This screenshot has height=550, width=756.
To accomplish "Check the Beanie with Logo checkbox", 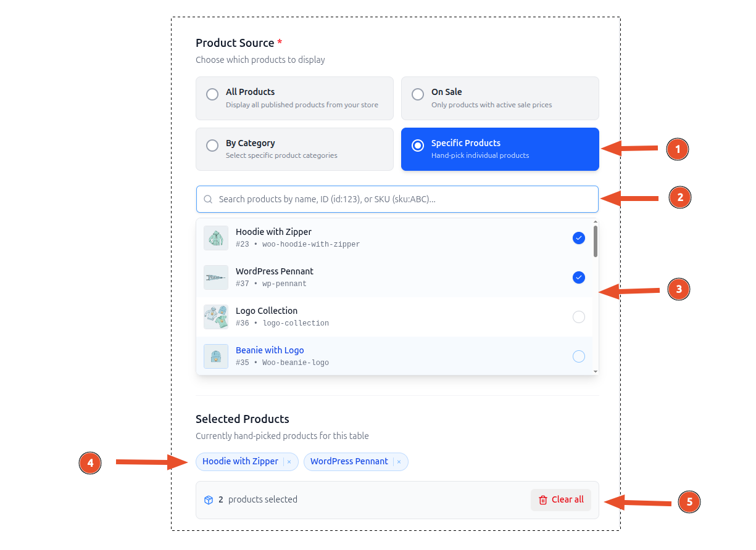I will [x=578, y=356].
